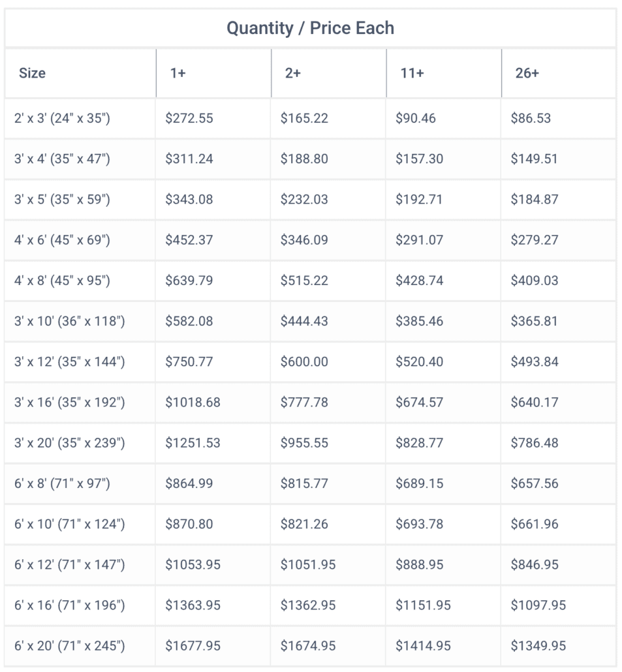
Task: Select the 11+ quantity column header
Action: pos(412,73)
